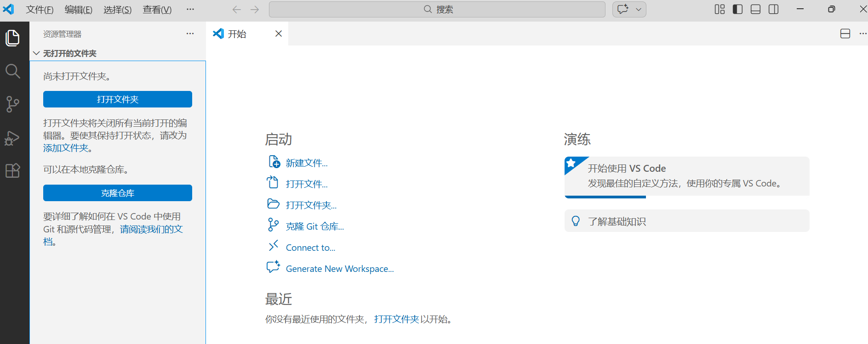Image resolution: width=868 pixels, height=344 pixels.
Task: Go back with the left arrow
Action: click(x=237, y=9)
